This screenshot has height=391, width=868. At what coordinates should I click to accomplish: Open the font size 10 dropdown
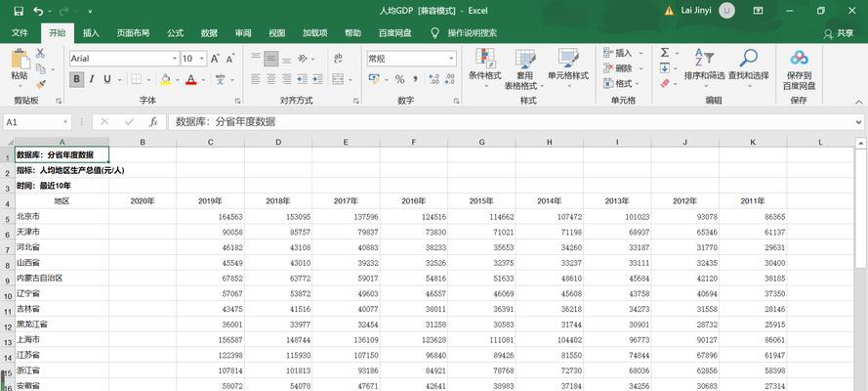pos(203,58)
